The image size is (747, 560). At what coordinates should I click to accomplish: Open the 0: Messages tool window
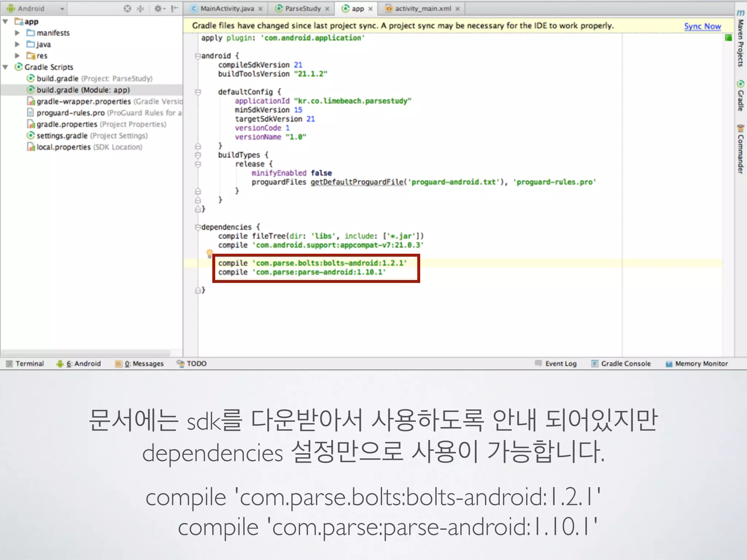pyautogui.click(x=139, y=363)
